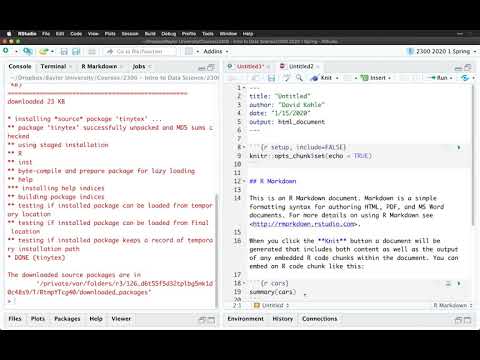Click the main toolbar Save icon
Screen dimensions: 480x360
[x=64, y=51]
